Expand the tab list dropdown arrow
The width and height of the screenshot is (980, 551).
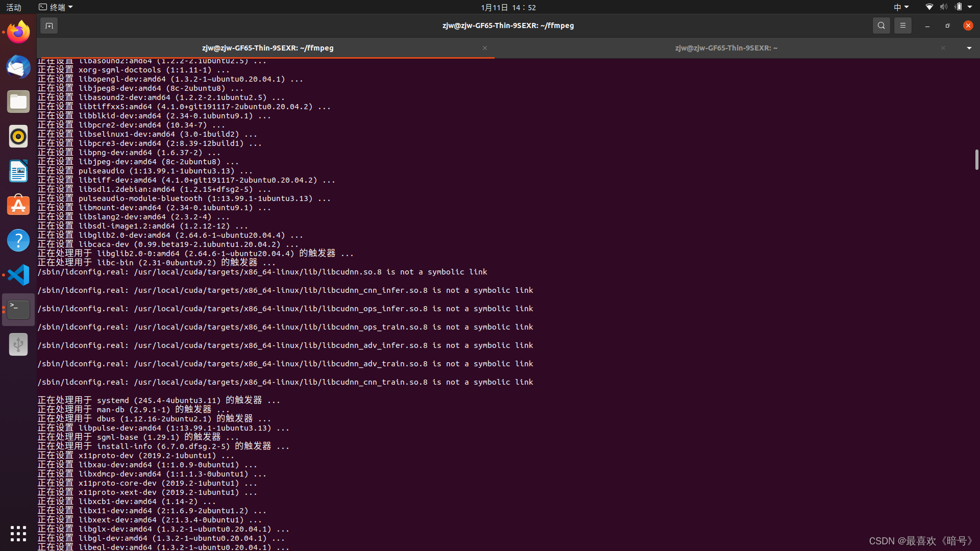pos(969,48)
